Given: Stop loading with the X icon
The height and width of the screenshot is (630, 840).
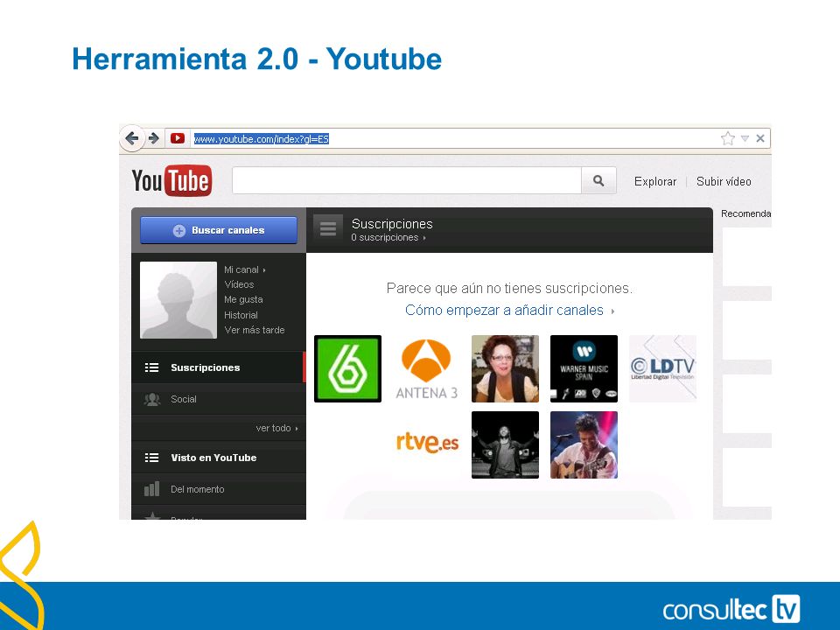Looking at the screenshot, I should coord(760,139).
